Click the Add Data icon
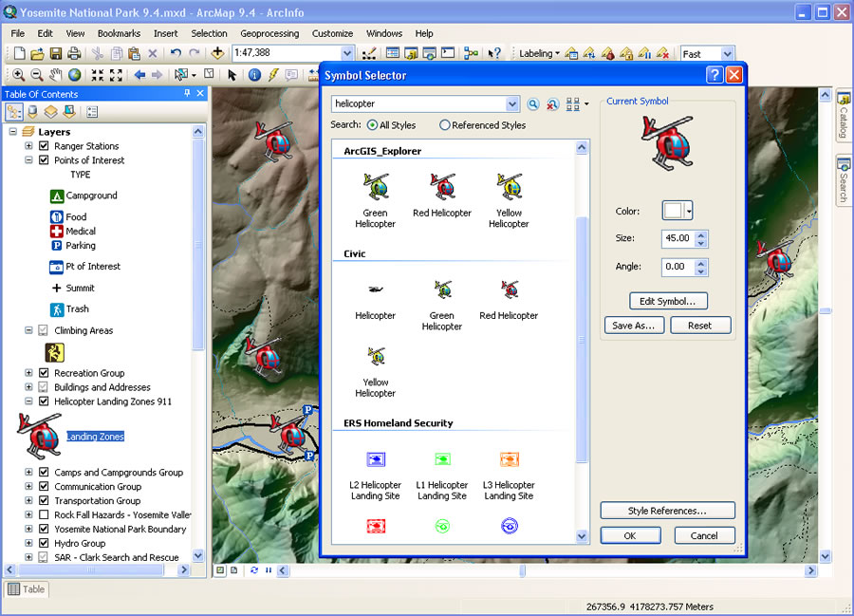This screenshot has height=616, width=854. pos(217,53)
